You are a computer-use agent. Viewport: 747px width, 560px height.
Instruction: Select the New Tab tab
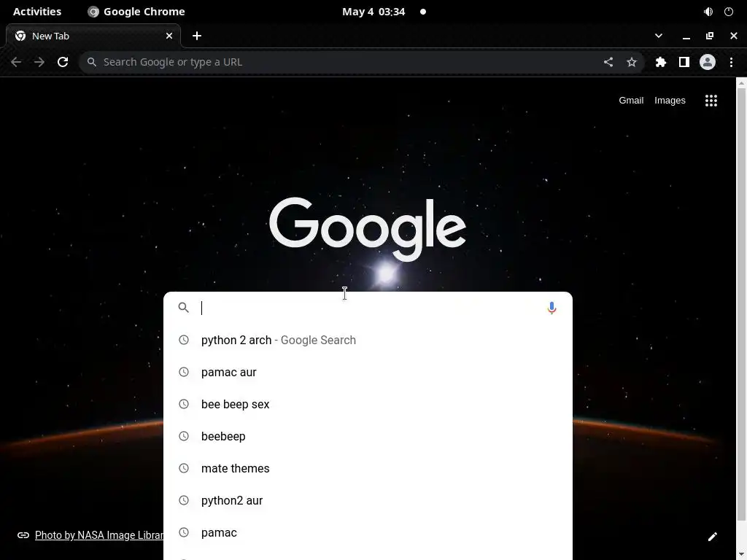point(93,36)
